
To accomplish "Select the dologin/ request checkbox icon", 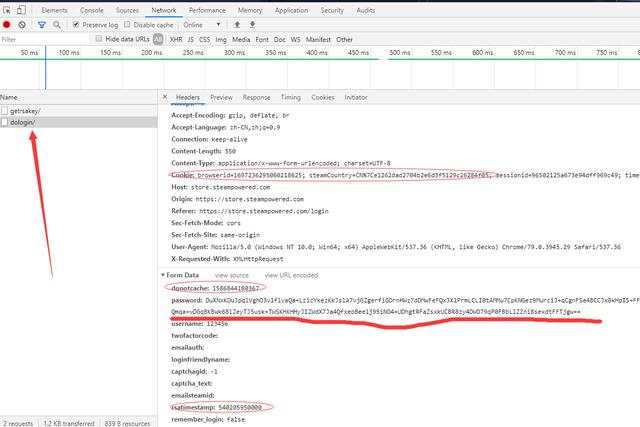I will [4, 122].
